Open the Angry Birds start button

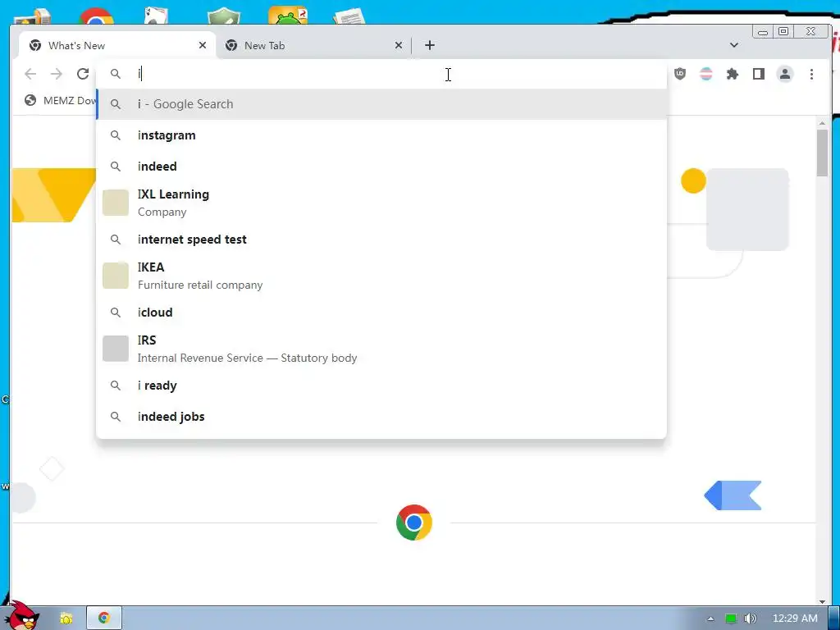(x=22, y=616)
